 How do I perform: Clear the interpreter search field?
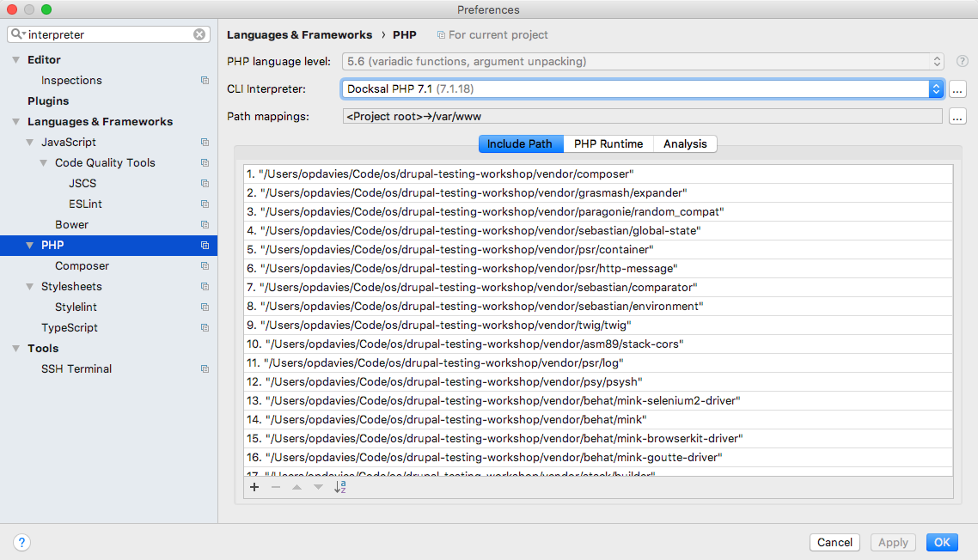199,35
